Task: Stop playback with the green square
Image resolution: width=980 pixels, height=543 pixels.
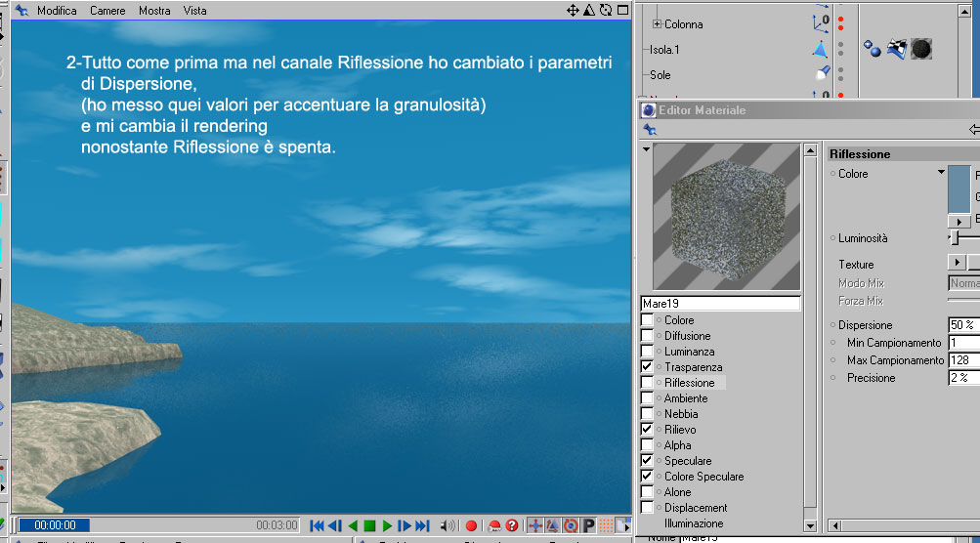Action: coord(369,525)
